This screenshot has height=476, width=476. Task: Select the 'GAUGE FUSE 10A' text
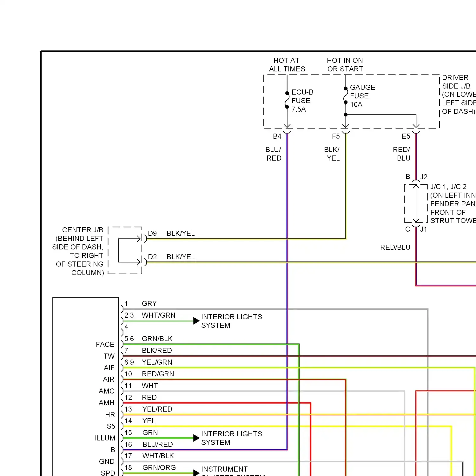362,96
